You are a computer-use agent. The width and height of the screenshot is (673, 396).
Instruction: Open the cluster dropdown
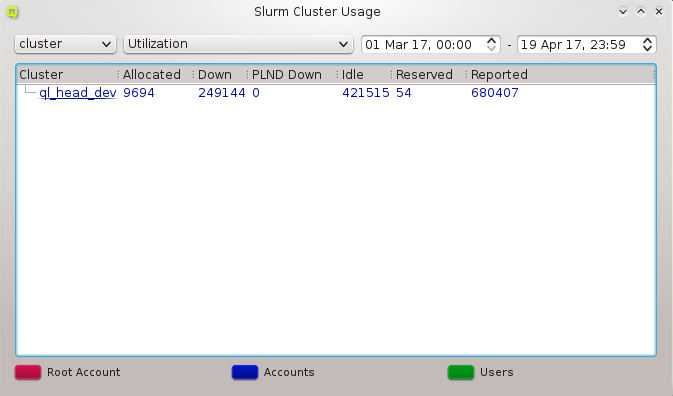(65, 44)
